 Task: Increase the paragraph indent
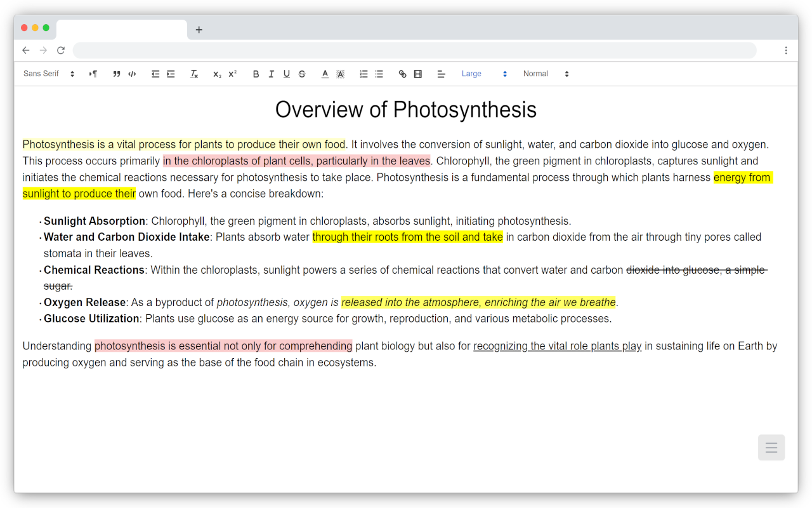point(171,74)
